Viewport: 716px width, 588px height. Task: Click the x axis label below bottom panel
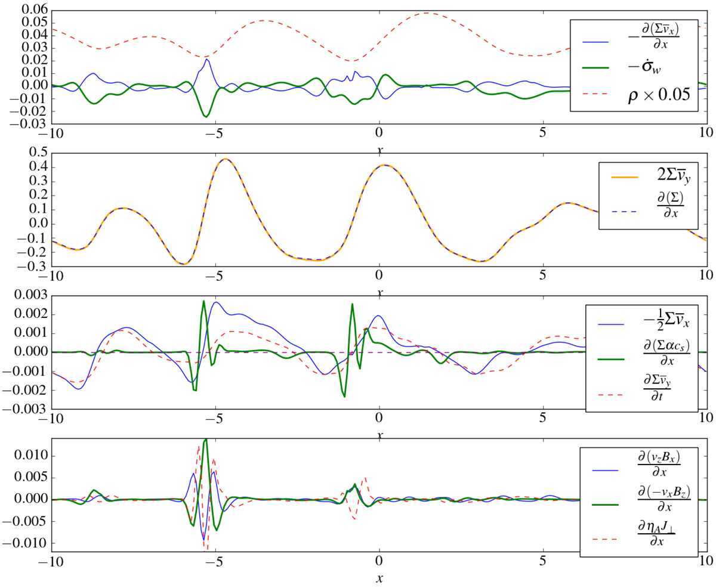click(x=379, y=578)
